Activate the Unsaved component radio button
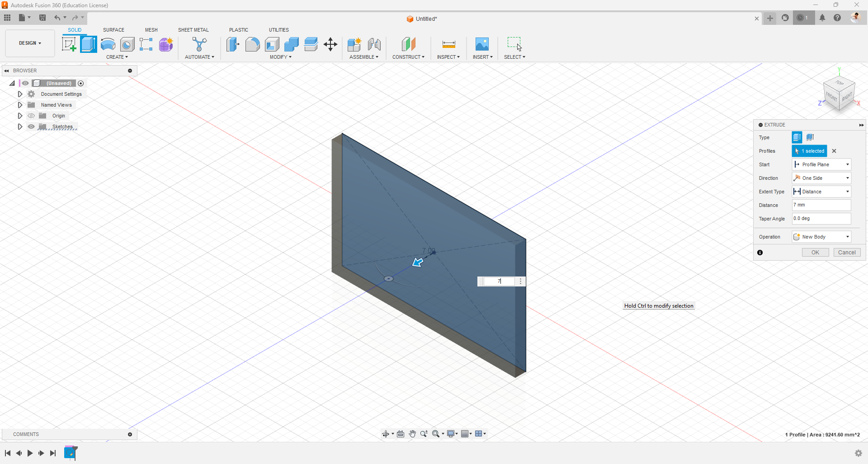Viewport: 868px width, 464px height. click(81, 83)
